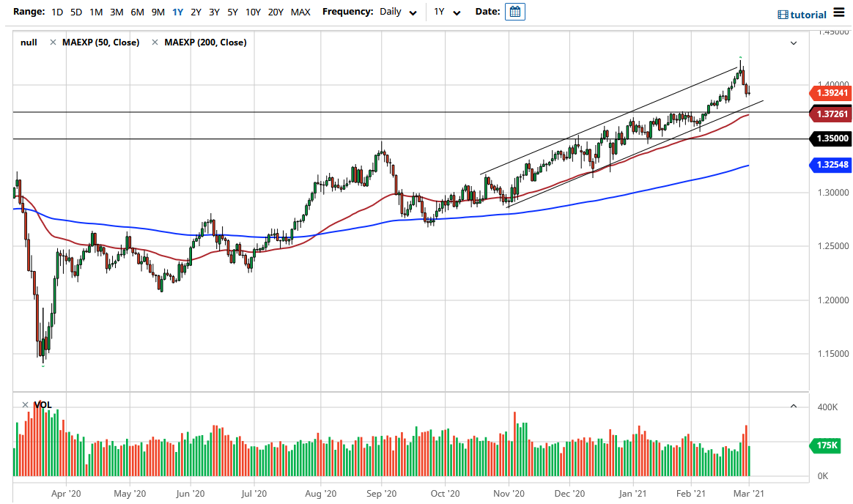Select the 6M range
Viewport: 853px width, 504px height.
coord(137,12)
